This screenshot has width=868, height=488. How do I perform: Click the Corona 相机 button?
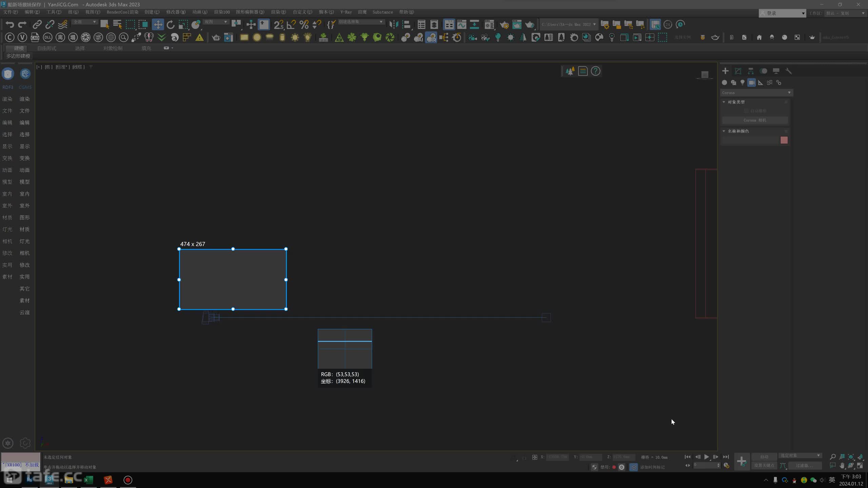tap(755, 120)
